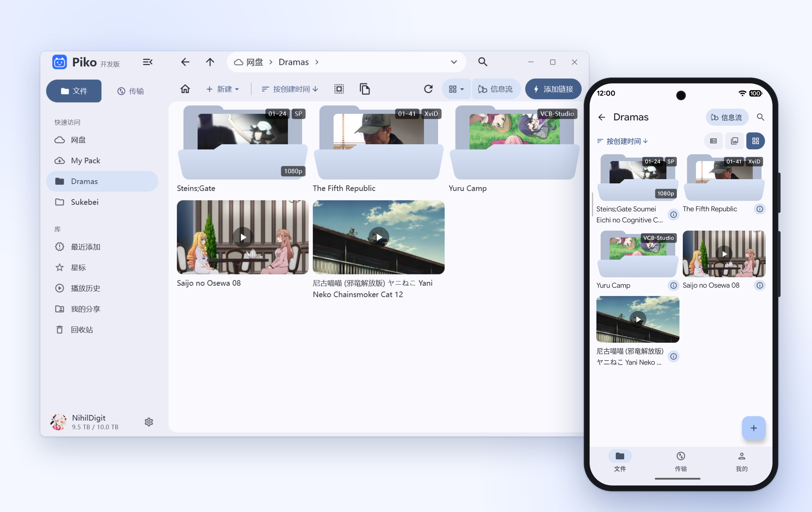Viewport: 812px width, 512px height.
Task: Go back using desktop back arrow
Action: (185, 62)
